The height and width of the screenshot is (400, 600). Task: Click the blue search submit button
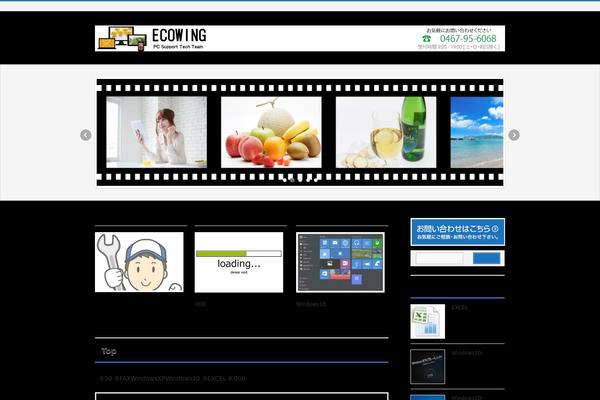pyautogui.click(x=486, y=258)
